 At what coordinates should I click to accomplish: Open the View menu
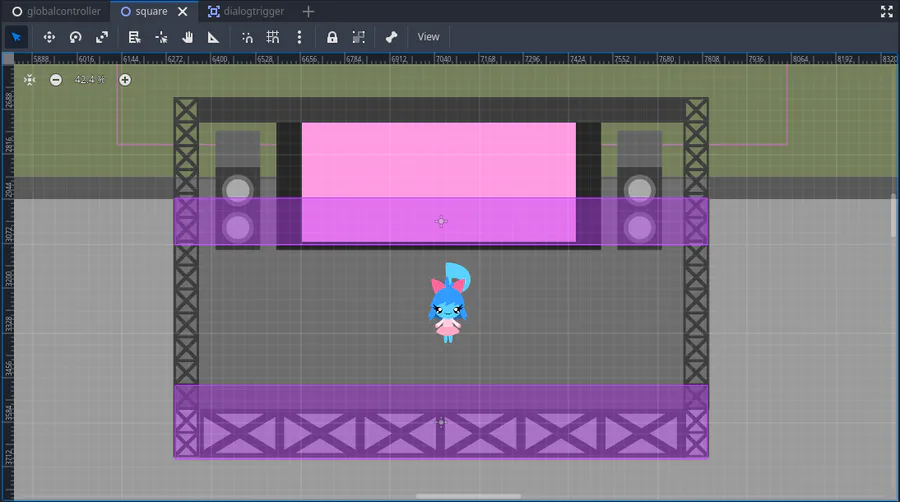pyautogui.click(x=428, y=37)
